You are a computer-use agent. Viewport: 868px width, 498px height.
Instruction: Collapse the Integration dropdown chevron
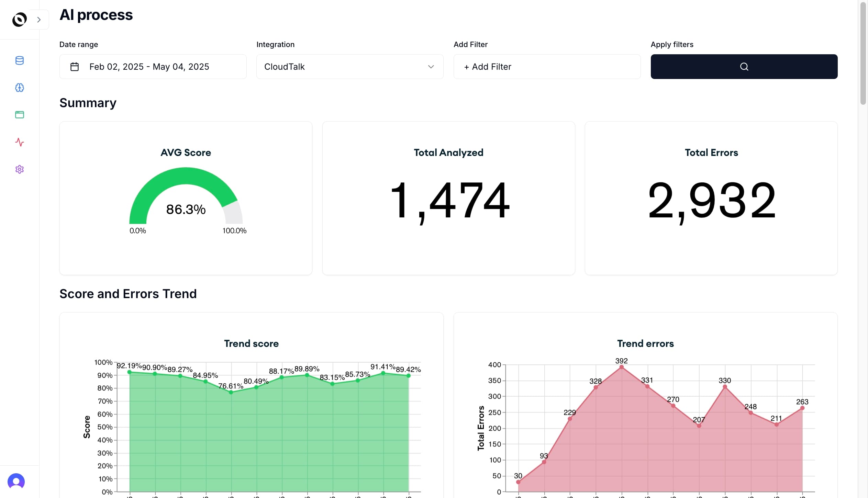coord(431,67)
